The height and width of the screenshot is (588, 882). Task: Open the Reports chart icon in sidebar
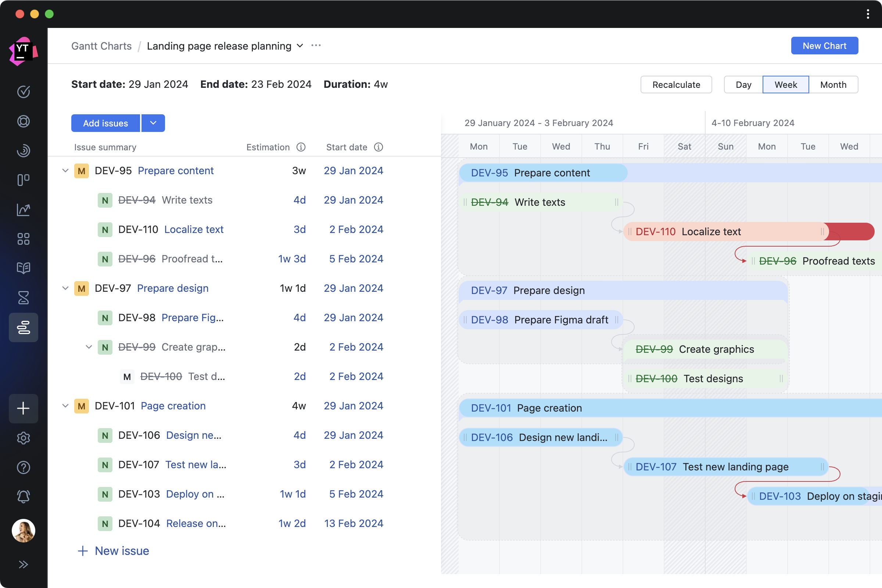pyautogui.click(x=23, y=209)
